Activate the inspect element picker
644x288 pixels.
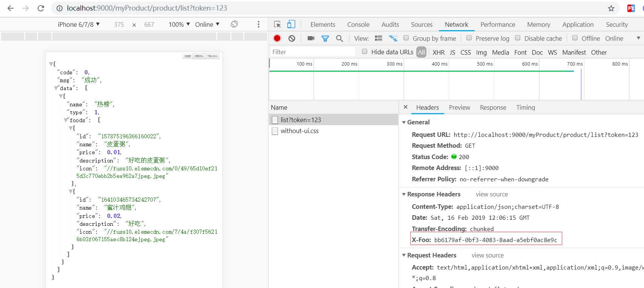278,24
